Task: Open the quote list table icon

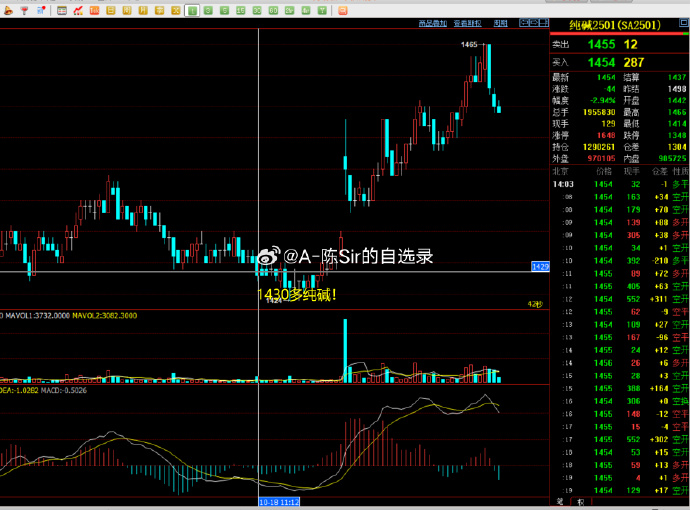Action: tap(62, 10)
